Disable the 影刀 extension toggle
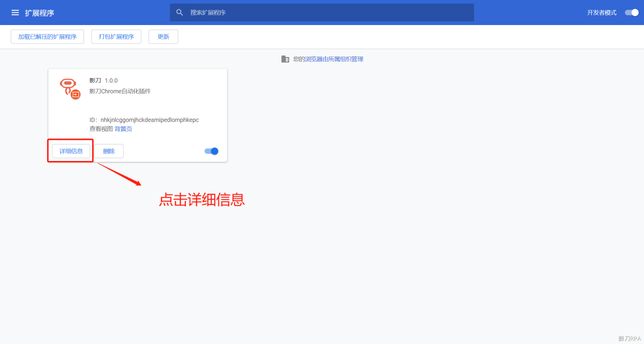Screen dimensions: 644x344 212,151
